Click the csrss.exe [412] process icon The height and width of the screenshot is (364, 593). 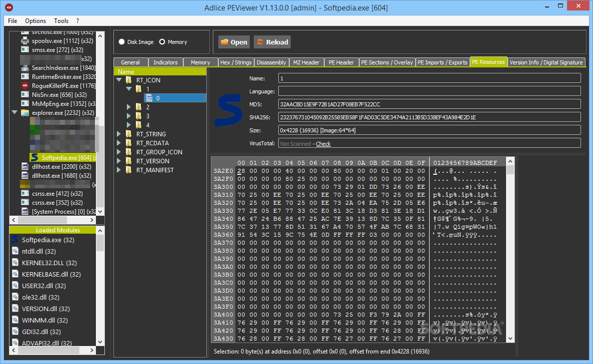[x=25, y=193]
